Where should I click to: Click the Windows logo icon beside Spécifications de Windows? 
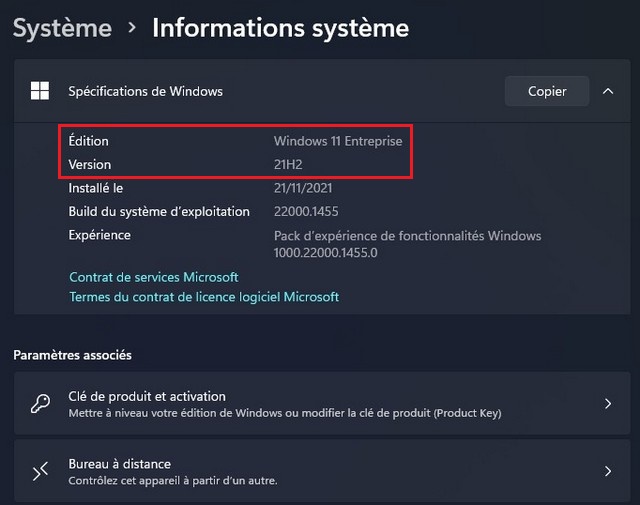pos(40,91)
